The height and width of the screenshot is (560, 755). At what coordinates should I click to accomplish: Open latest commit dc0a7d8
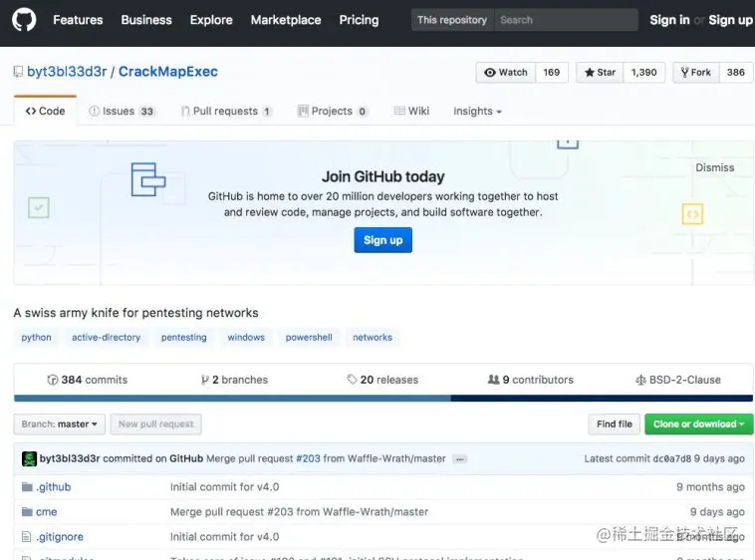pos(673,458)
